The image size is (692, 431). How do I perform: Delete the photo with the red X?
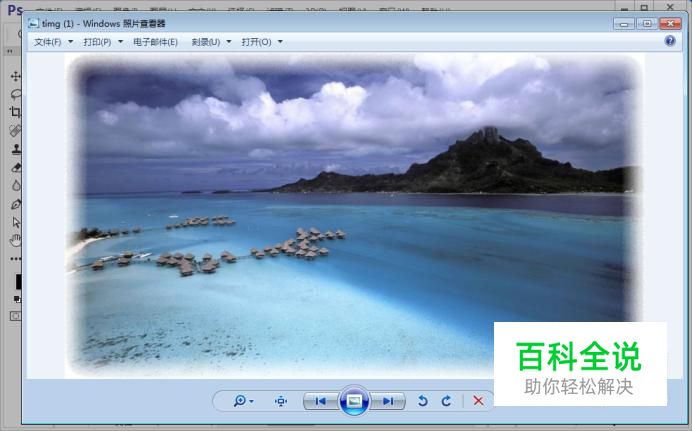pyautogui.click(x=478, y=401)
